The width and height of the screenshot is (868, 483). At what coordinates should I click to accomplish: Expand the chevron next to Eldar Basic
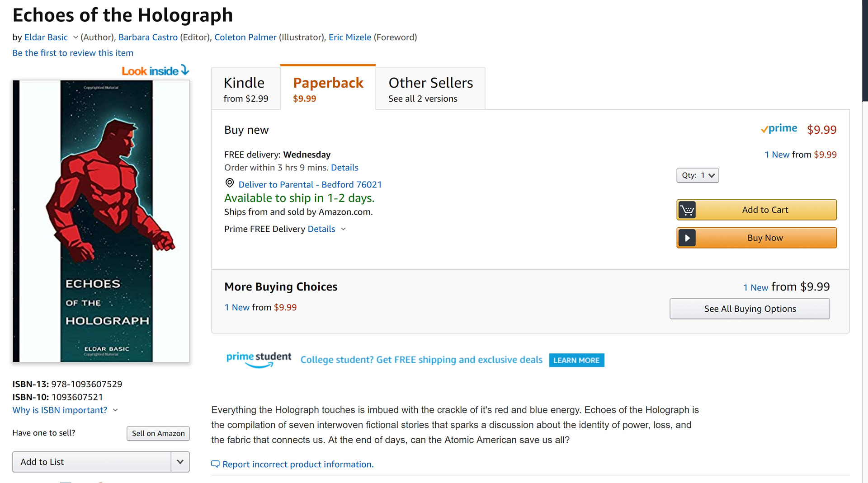(75, 38)
